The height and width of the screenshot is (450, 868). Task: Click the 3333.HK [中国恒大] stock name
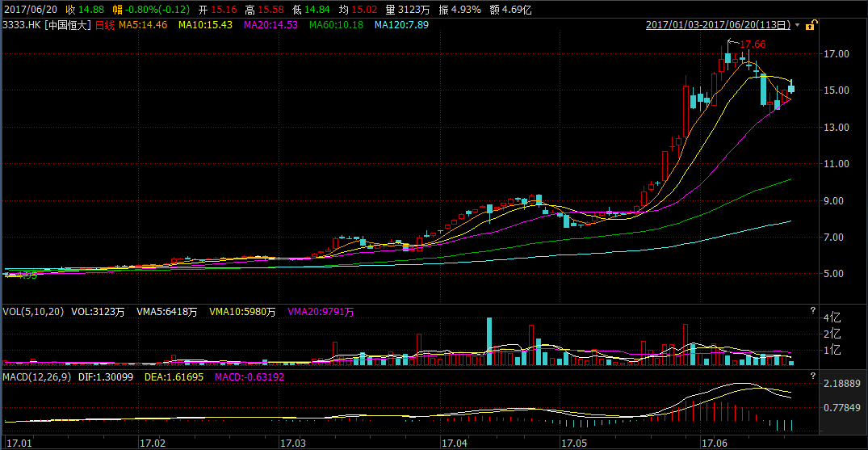[47, 25]
